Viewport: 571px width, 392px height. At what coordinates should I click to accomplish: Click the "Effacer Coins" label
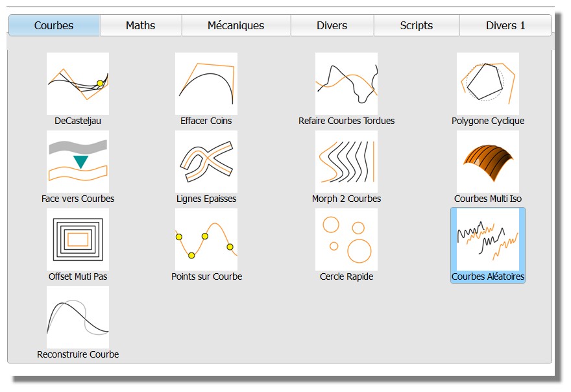[x=206, y=121]
